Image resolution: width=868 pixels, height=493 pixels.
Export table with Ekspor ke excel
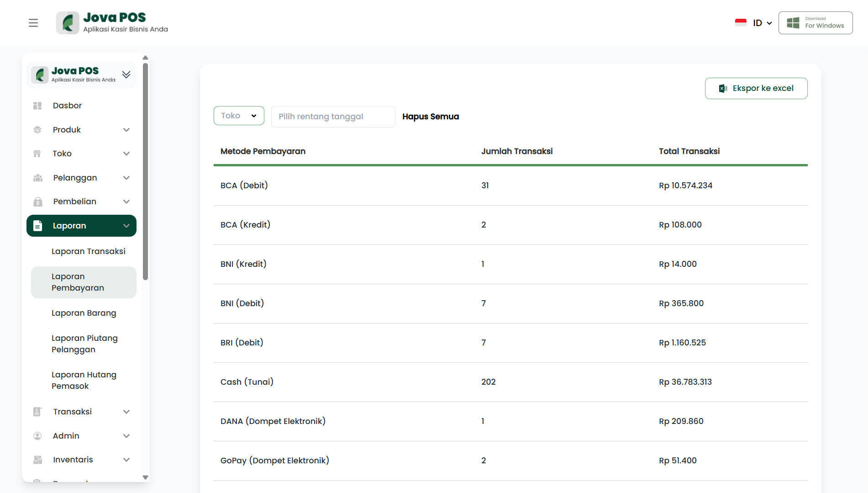pos(756,88)
